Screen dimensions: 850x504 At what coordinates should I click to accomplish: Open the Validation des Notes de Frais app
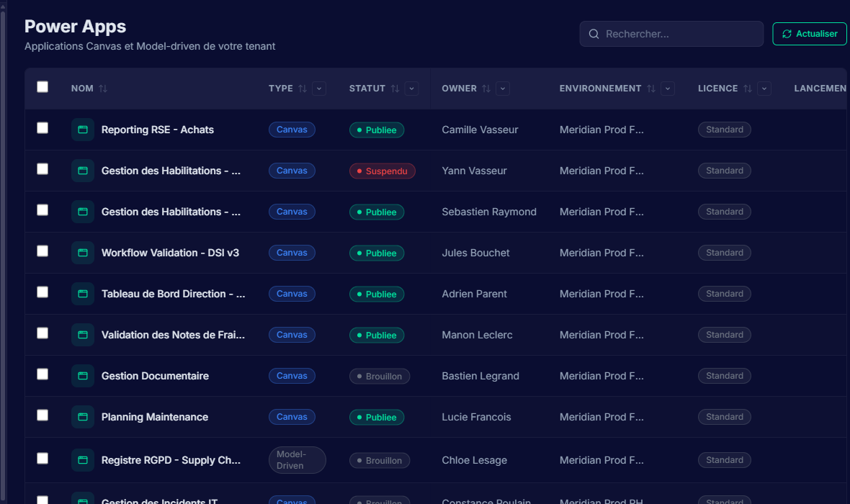click(x=173, y=334)
